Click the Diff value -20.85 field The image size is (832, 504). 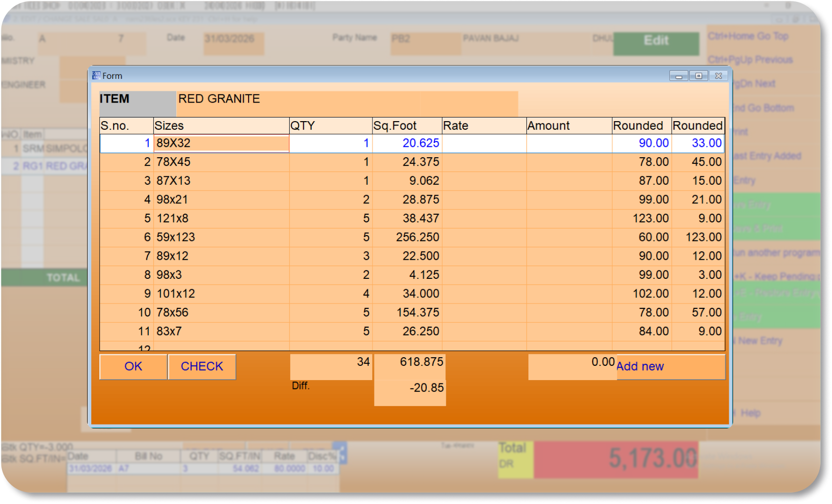(410, 392)
